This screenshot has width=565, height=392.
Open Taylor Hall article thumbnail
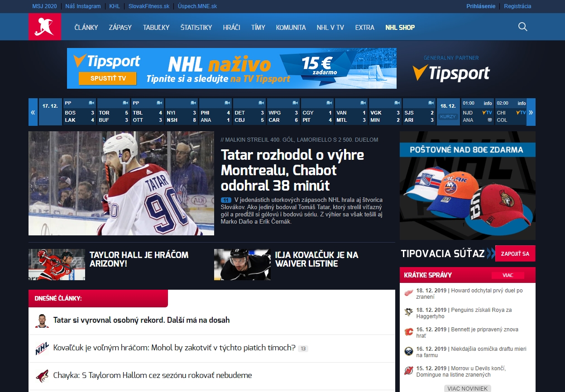(x=57, y=264)
